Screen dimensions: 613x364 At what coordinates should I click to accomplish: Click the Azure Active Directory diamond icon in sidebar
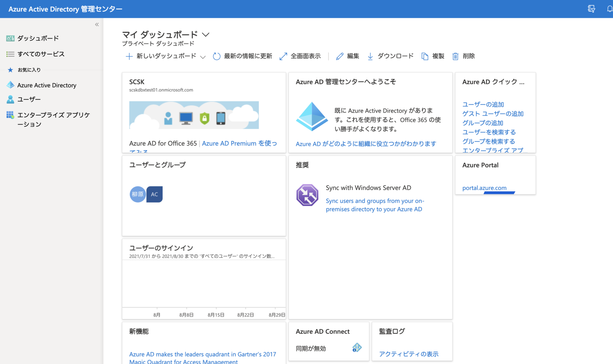click(x=10, y=85)
